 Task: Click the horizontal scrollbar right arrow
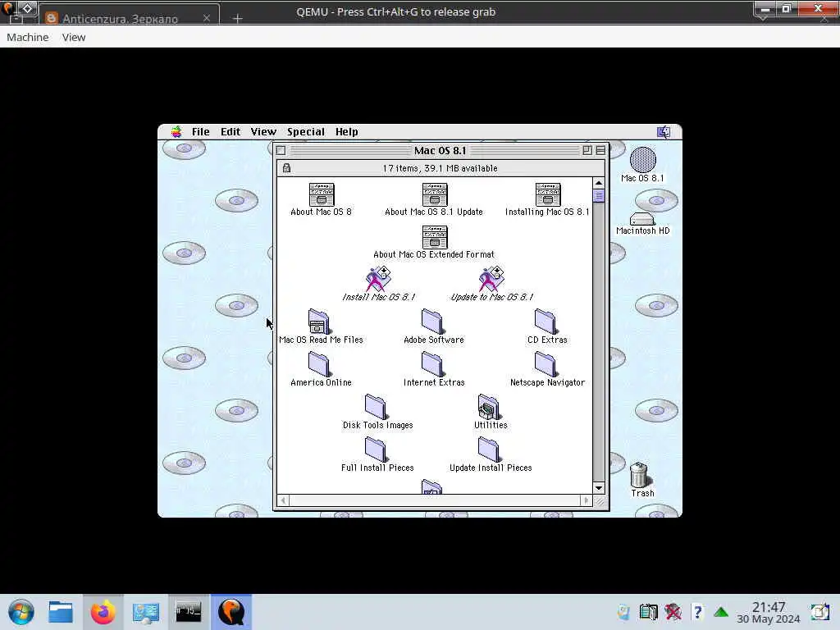tap(586, 500)
